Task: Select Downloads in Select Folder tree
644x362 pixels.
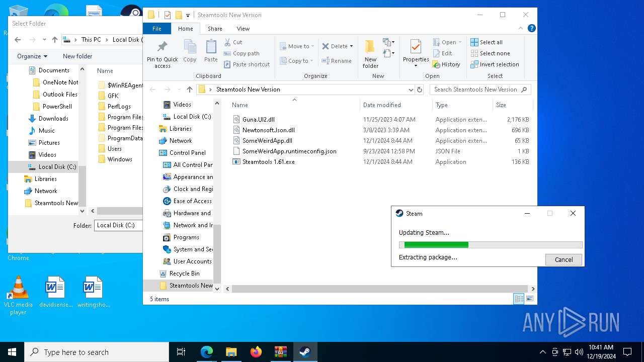Action: click(53, 119)
